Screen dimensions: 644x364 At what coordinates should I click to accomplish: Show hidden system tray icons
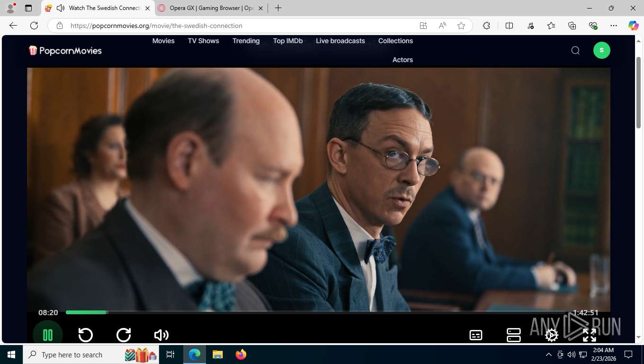[x=549, y=355]
